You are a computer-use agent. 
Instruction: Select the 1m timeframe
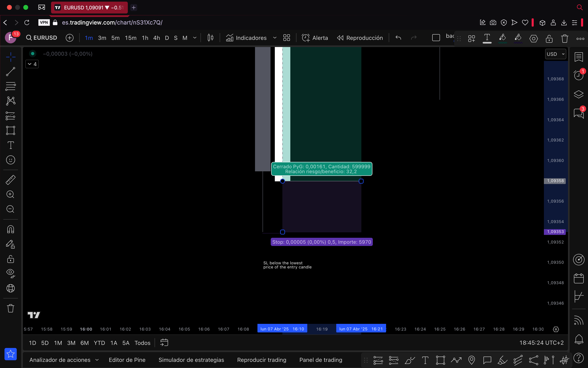89,38
